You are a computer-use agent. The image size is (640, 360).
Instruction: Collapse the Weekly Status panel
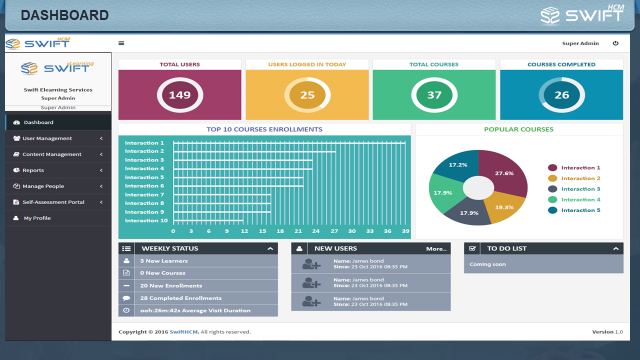tap(270, 249)
